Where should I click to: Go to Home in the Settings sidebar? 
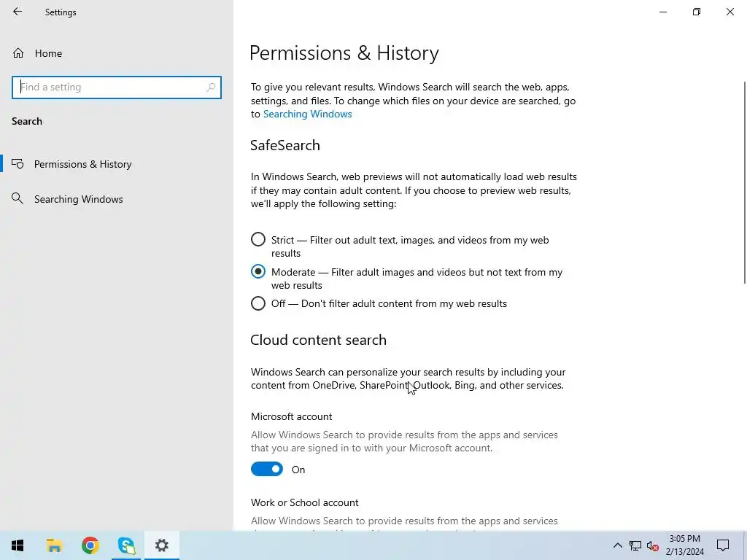point(48,53)
